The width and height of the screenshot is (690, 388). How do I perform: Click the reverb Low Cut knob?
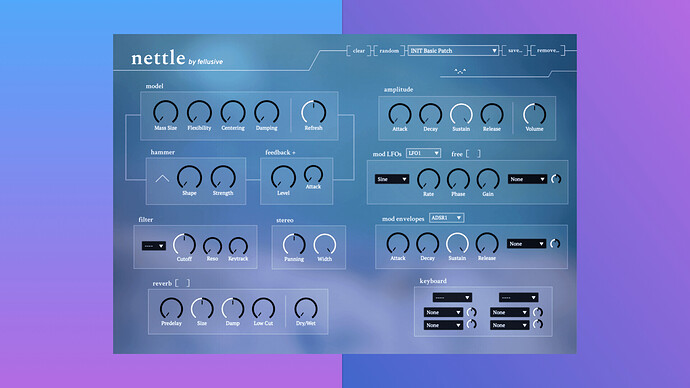point(263,308)
